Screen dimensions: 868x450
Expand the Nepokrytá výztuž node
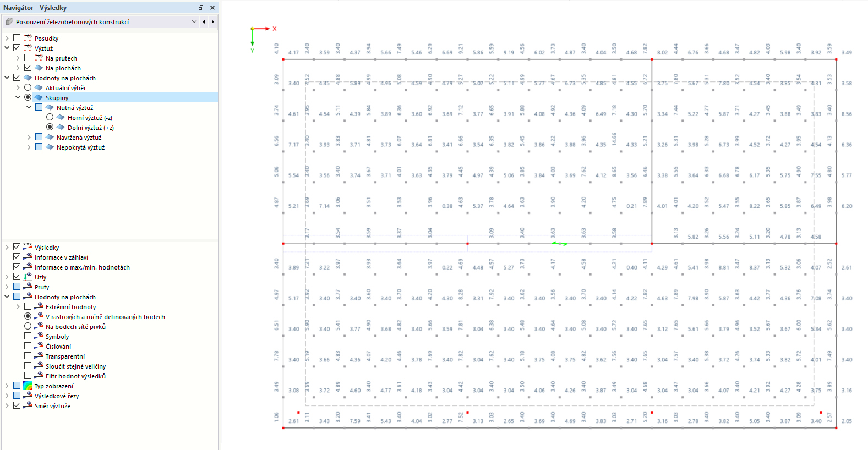(x=29, y=147)
